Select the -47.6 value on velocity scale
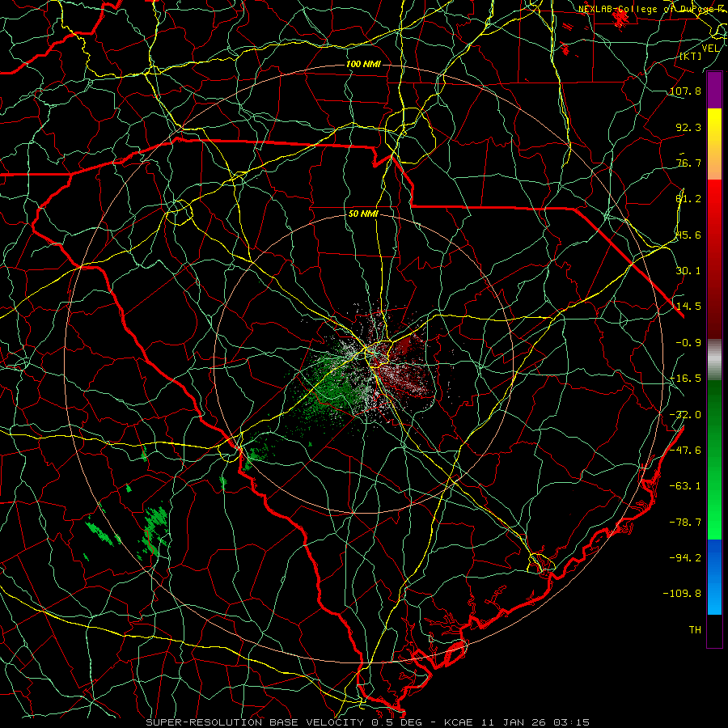This screenshot has height=728, width=728. pos(685,451)
